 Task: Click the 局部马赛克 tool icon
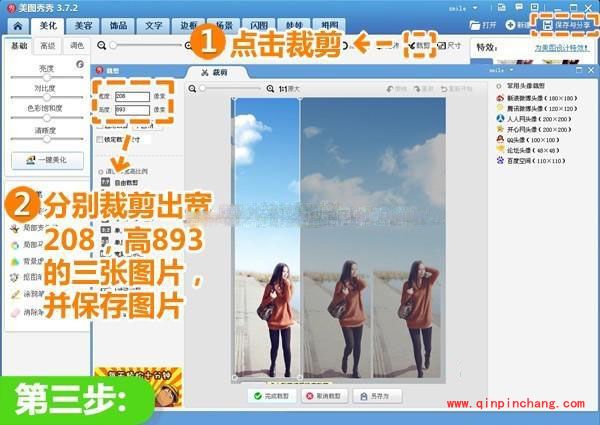point(15,245)
